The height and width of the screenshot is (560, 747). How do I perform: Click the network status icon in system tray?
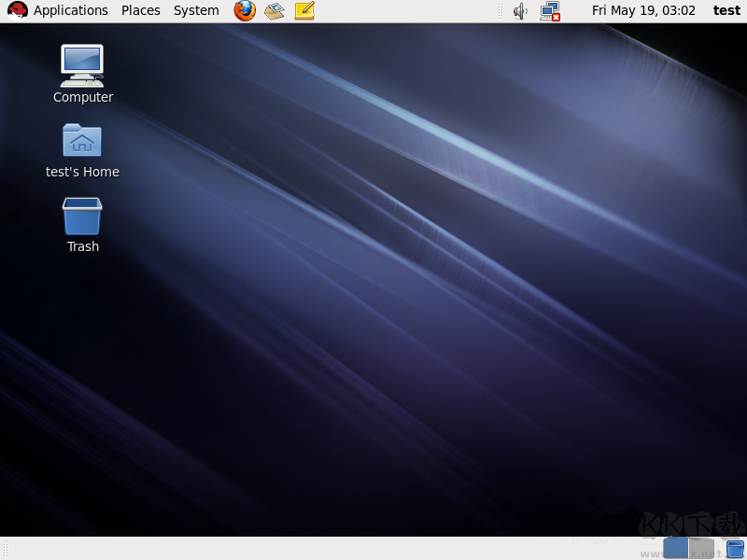550,11
